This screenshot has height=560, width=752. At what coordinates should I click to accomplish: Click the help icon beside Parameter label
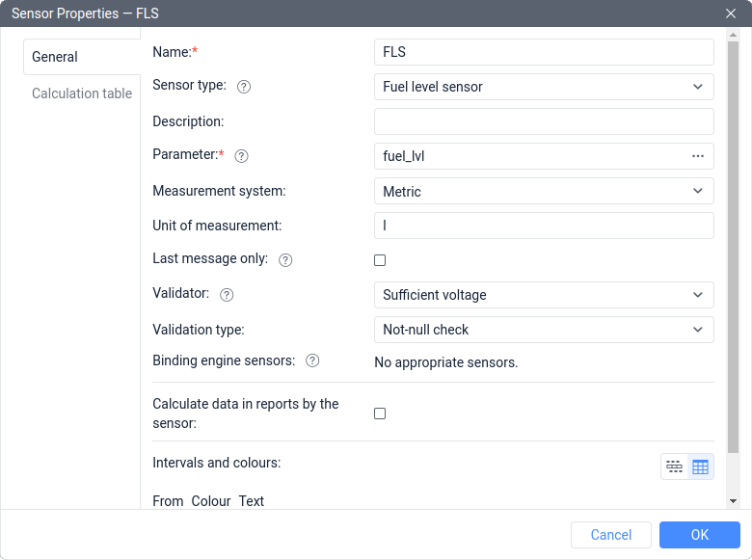pos(242,156)
